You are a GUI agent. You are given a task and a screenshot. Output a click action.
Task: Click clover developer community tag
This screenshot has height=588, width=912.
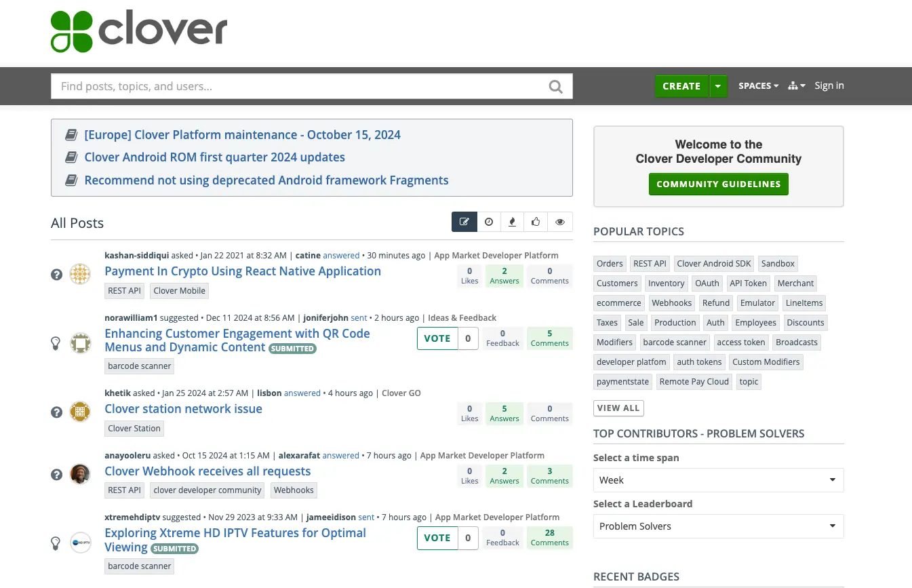207,490
